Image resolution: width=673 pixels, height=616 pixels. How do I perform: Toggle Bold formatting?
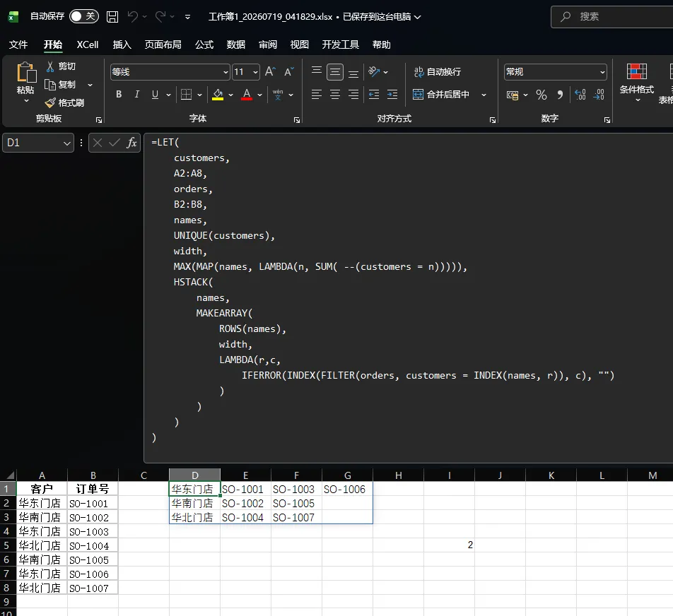point(119,95)
